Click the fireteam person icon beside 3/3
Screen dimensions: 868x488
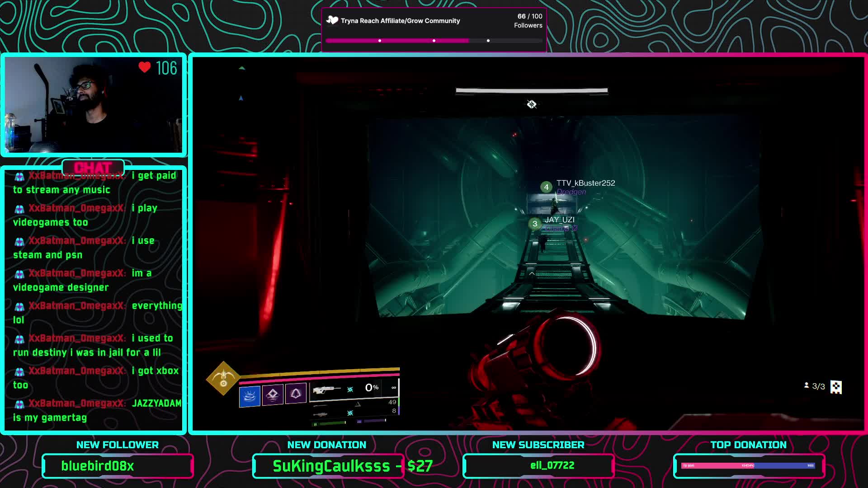pos(807,385)
